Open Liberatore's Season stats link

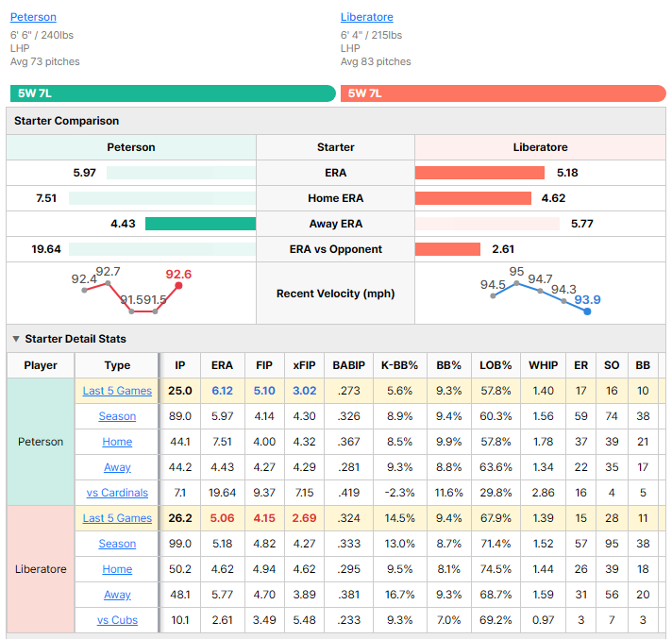tap(117, 544)
